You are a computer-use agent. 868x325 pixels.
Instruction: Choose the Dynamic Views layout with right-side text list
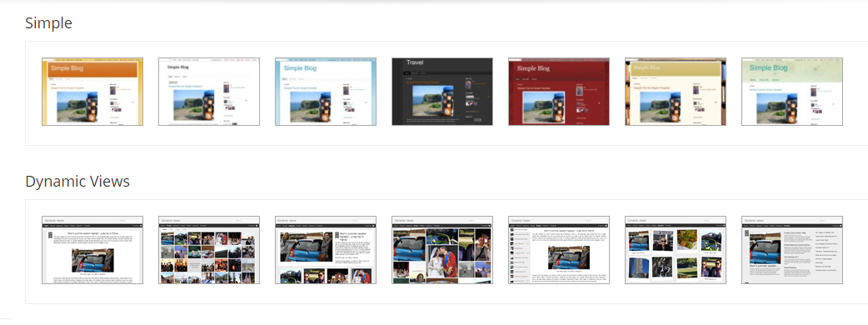[792, 250]
